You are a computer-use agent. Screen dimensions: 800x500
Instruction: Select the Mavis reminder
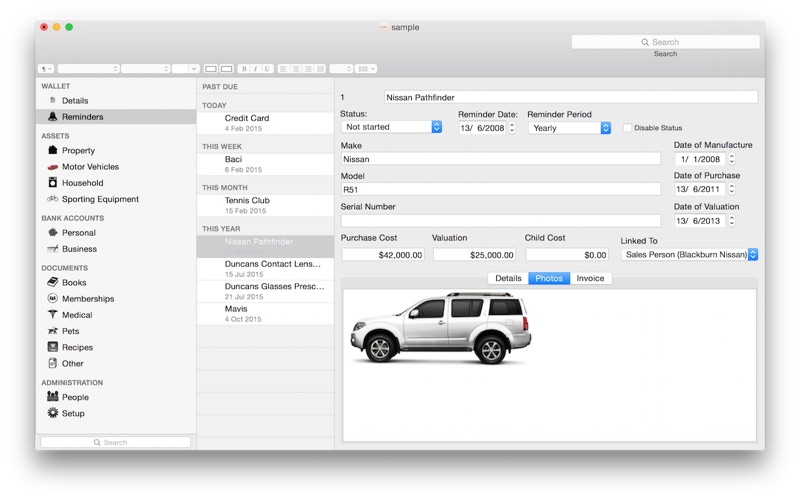coord(265,314)
